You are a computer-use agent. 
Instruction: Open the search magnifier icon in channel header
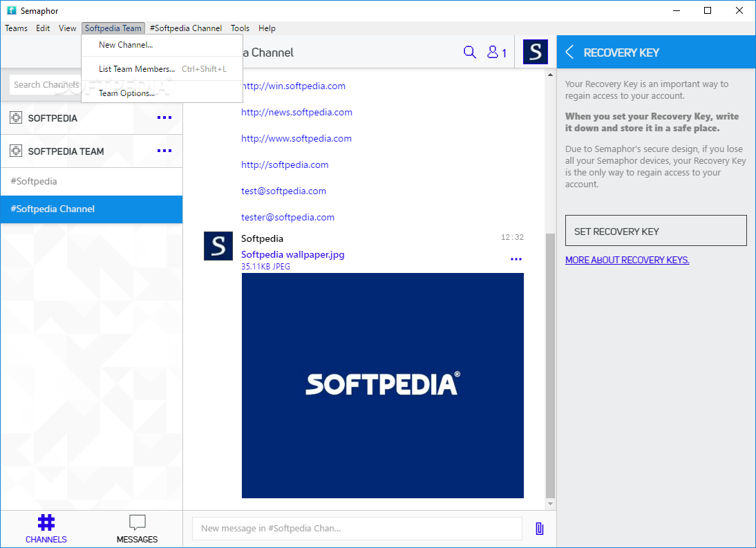[470, 52]
